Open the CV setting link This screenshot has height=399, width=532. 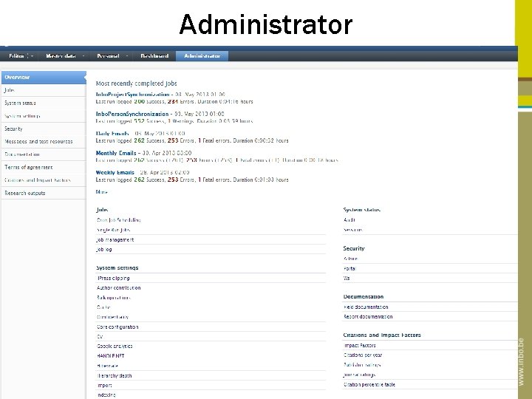(x=100, y=337)
